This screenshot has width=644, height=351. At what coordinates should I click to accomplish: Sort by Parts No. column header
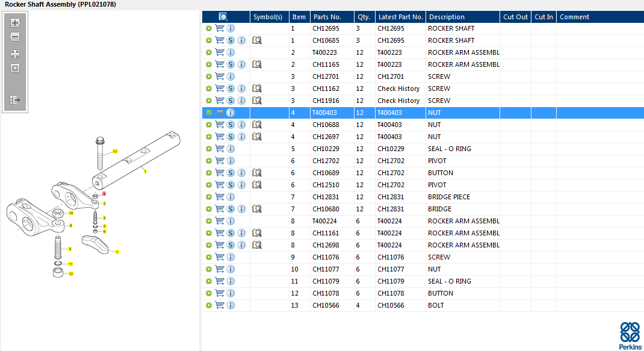[x=332, y=17]
